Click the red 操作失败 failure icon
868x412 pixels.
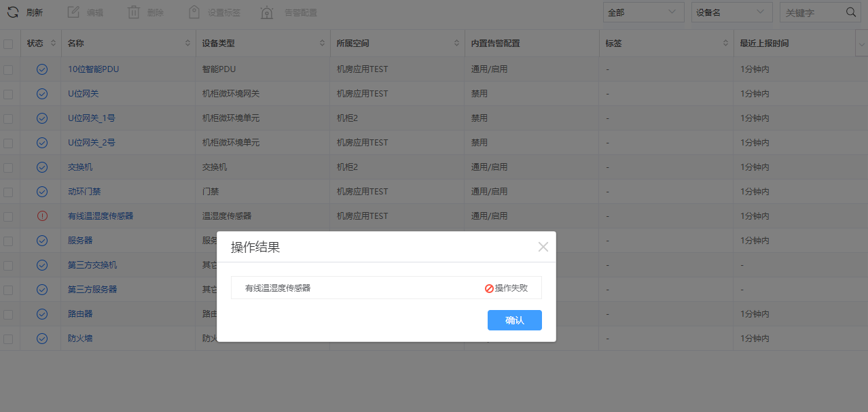489,288
